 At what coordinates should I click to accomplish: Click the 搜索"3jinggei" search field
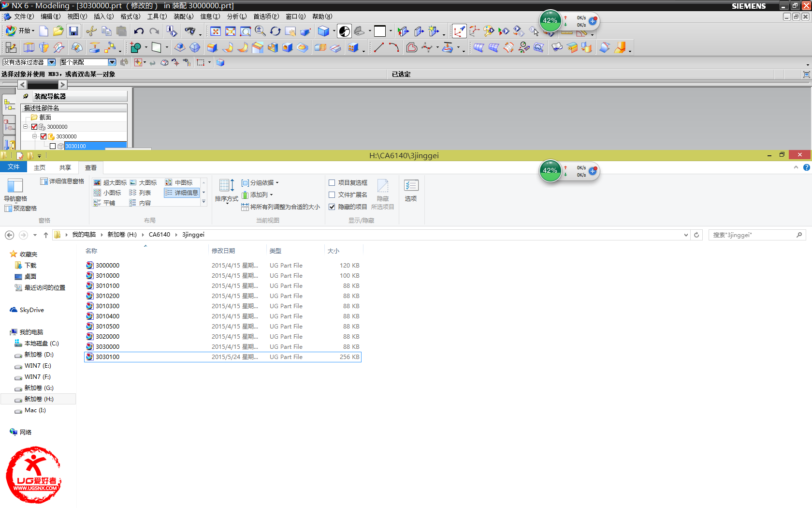[x=756, y=235]
